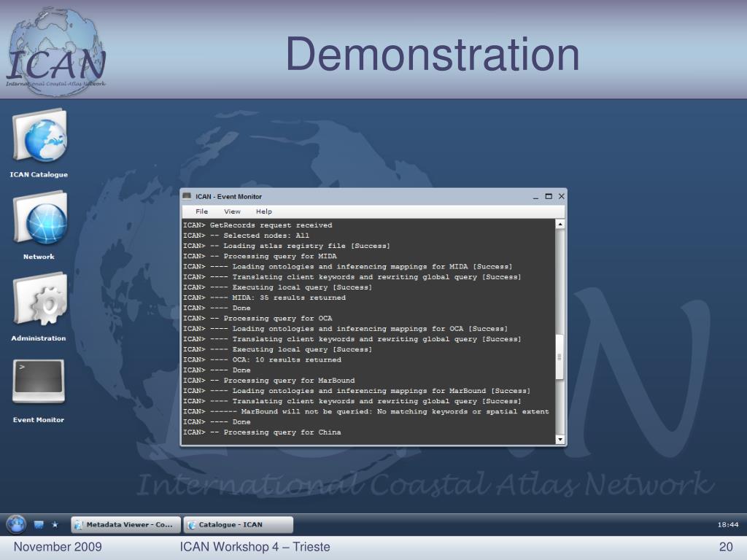The height and width of the screenshot is (560, 747).
Task: Switch to Metadata Viewer taskbar window
Action: [125, 524]
